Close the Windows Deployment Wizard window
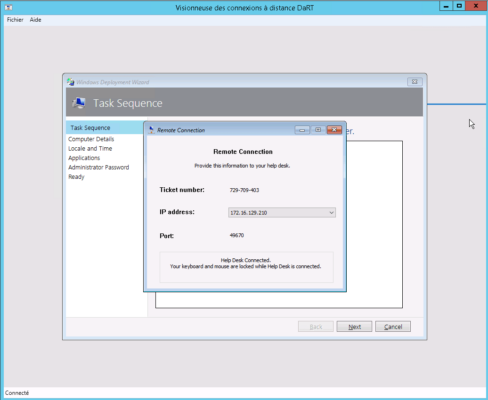Image resolution: width=488 pixels, height=400 pixels. [415, 82]
